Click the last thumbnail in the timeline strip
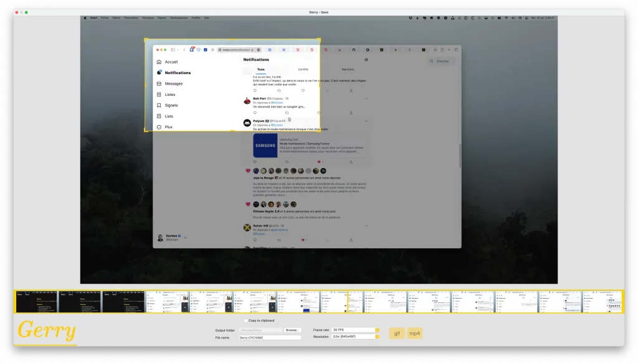Screen dimensions: 638x364 click(603, 301)
